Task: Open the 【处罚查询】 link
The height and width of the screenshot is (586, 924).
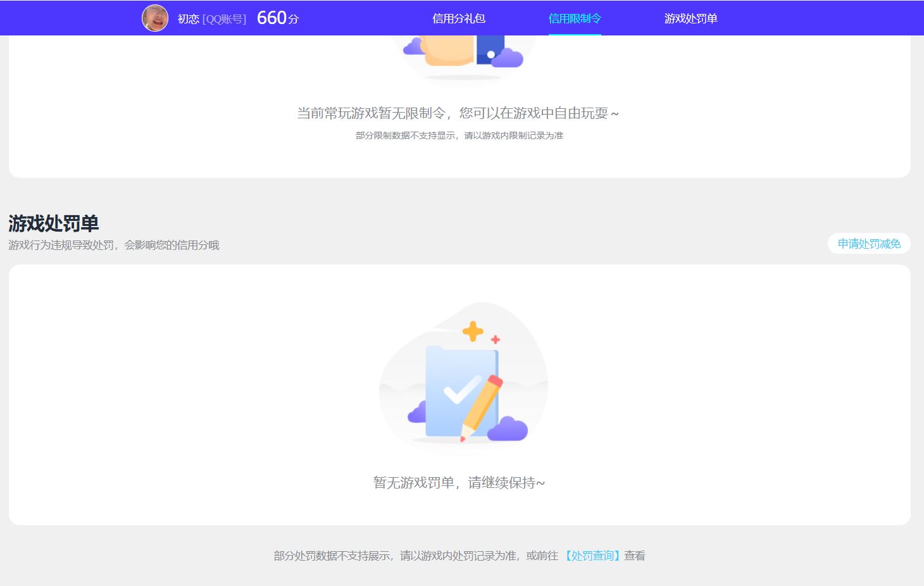Action: pos(592,556)
